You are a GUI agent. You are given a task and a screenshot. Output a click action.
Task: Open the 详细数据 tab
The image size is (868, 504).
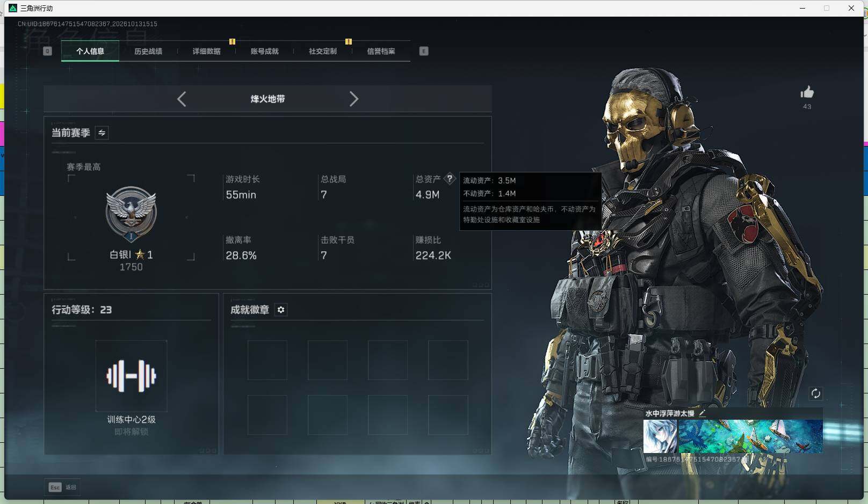[206, 52]
